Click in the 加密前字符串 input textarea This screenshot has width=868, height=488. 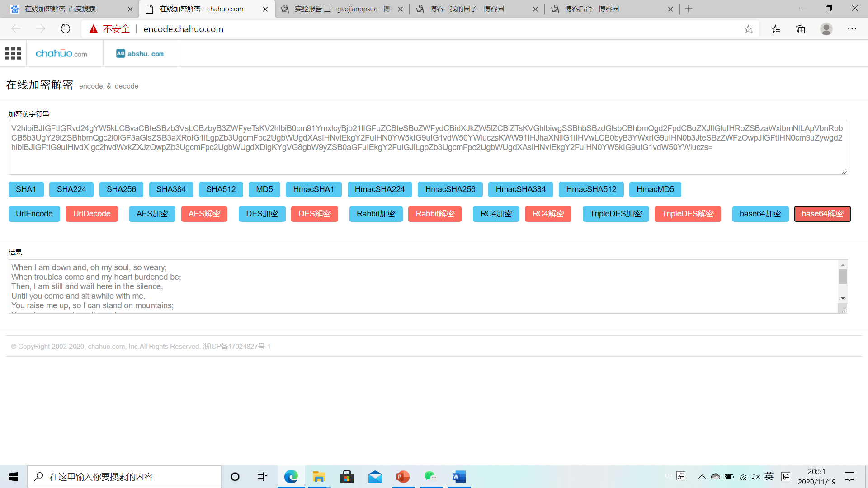(427, 160)
